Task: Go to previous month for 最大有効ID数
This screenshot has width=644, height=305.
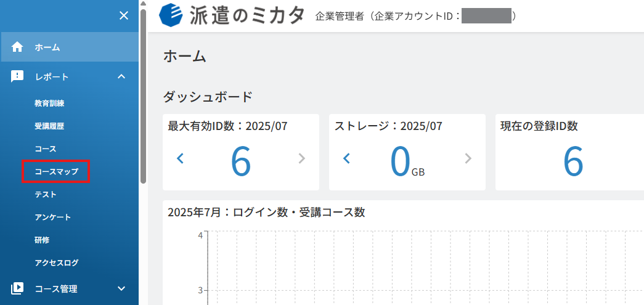Action: (x=180, y=158)
